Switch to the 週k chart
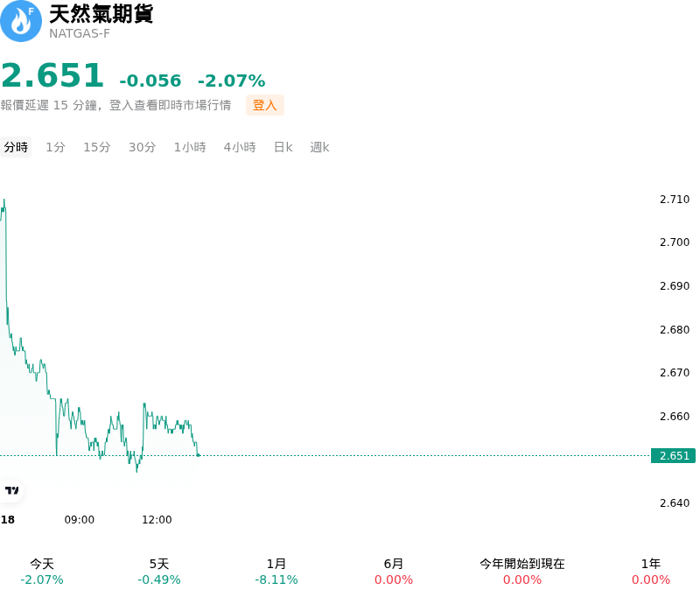The width and height of the screenshot is (700, 597). click(x=319, y=147)
